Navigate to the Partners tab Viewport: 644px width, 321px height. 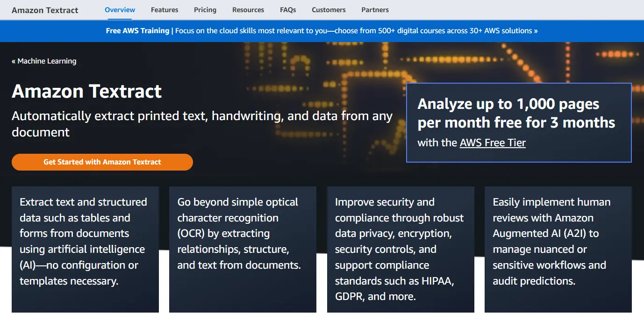point(375,9)
